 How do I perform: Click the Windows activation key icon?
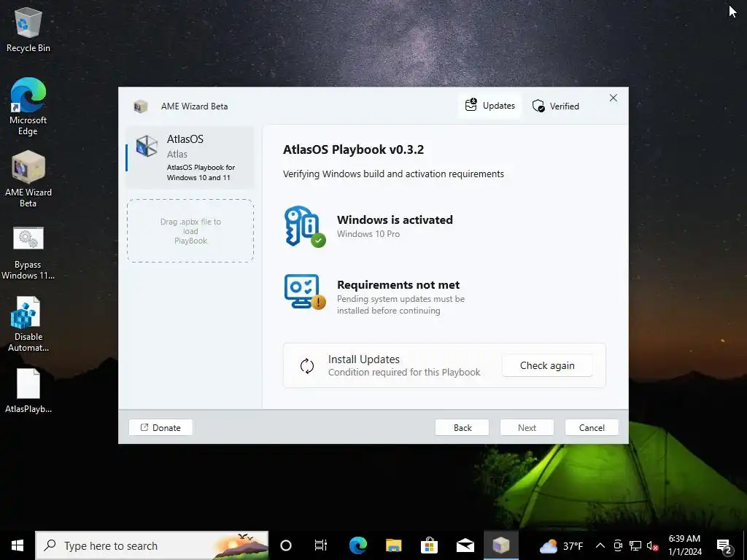(x=304, y=226)
